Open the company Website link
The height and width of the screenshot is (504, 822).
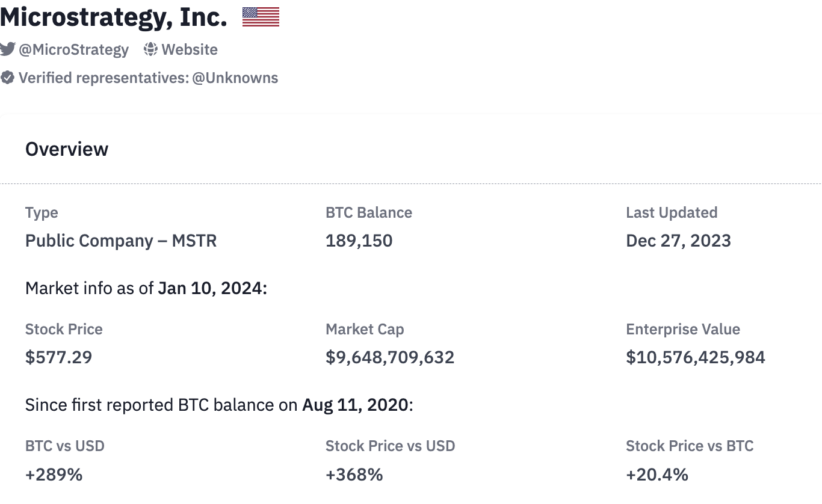click(x=190, y=49)
